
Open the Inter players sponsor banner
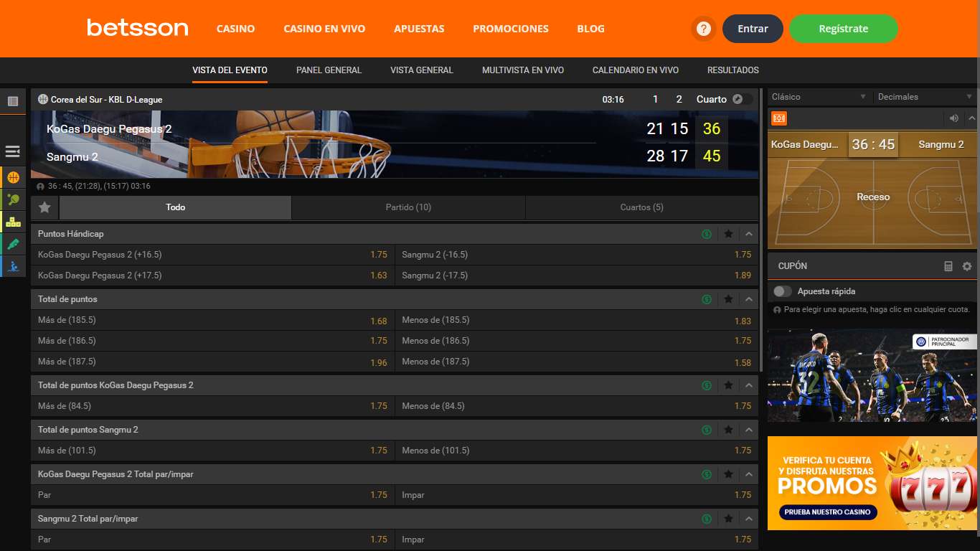pos(872,375)
